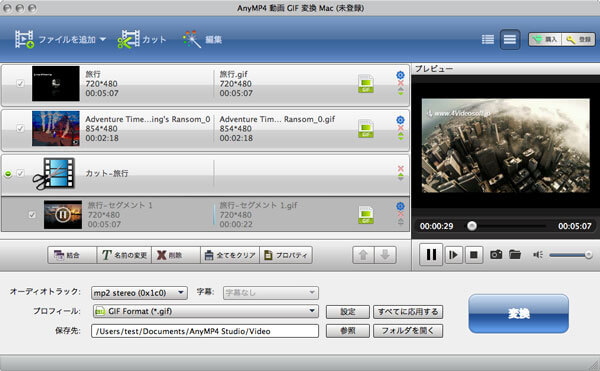Click the preview seek bar handle
Viewport: 600px width, 371px height.
pyautogui.click(x=472, y=226)
